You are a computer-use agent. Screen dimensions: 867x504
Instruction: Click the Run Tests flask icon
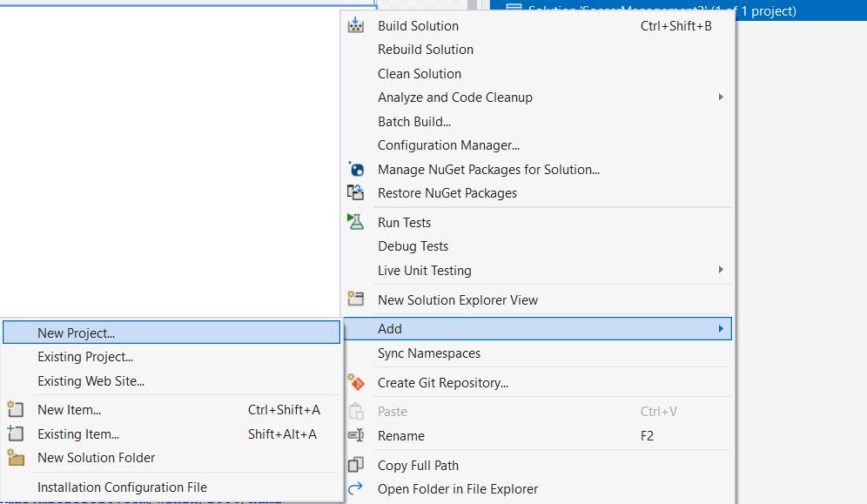point(355,222)
